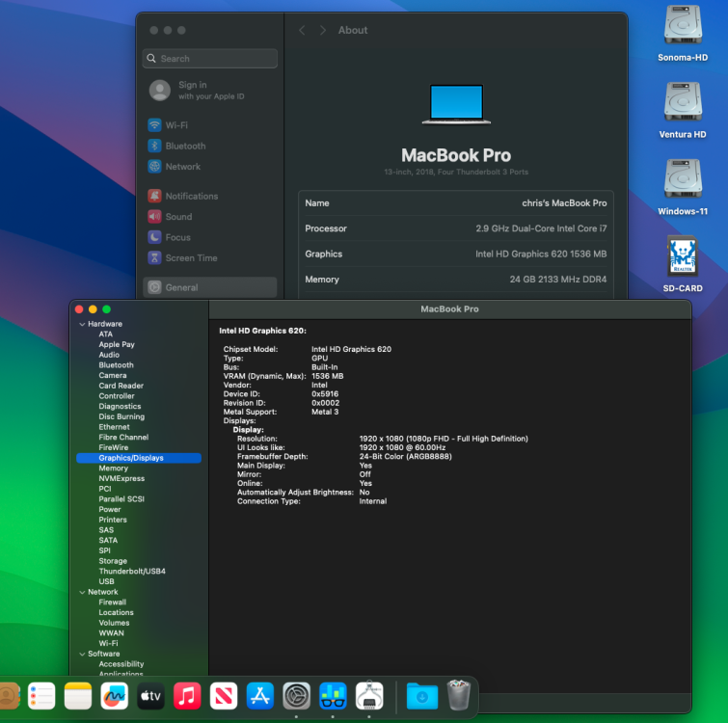
Task: Click Sign in with your Apple ID
Action: coord(211,90)
